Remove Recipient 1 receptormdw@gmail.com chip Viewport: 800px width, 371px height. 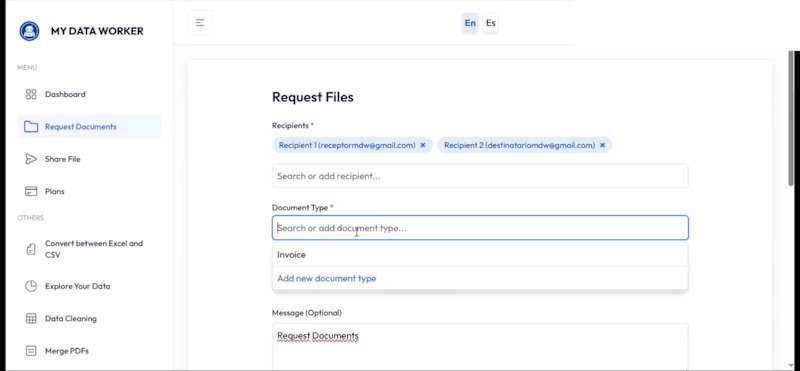pyautogui.click(x=423, y=145)
